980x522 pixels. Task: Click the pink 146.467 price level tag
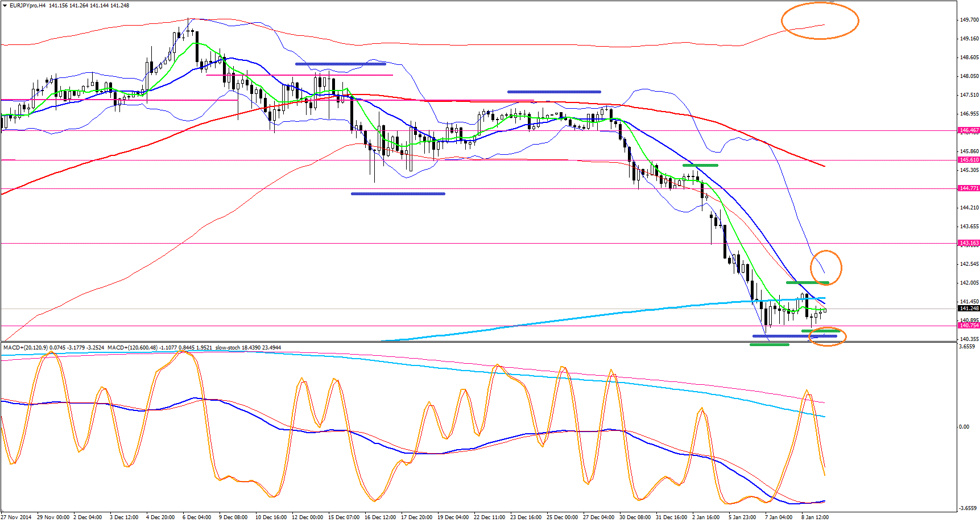pyautogui.click(x=969, y=130)
